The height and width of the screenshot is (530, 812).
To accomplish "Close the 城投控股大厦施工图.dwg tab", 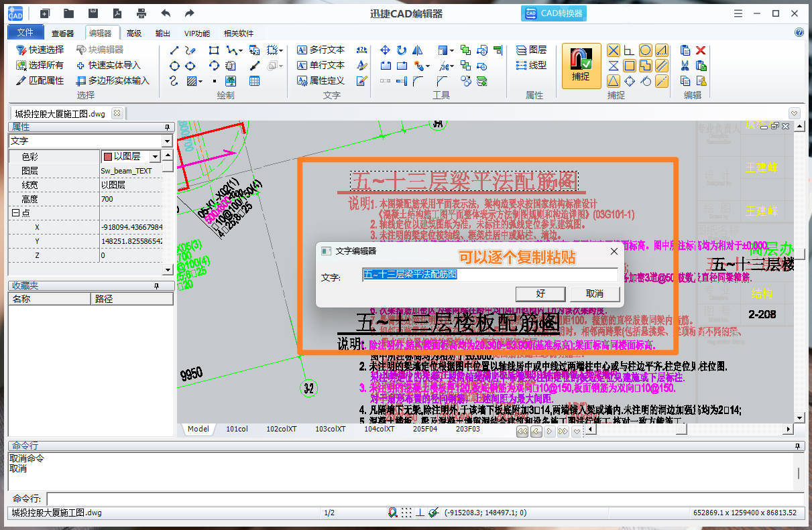I will click(117, 113).
